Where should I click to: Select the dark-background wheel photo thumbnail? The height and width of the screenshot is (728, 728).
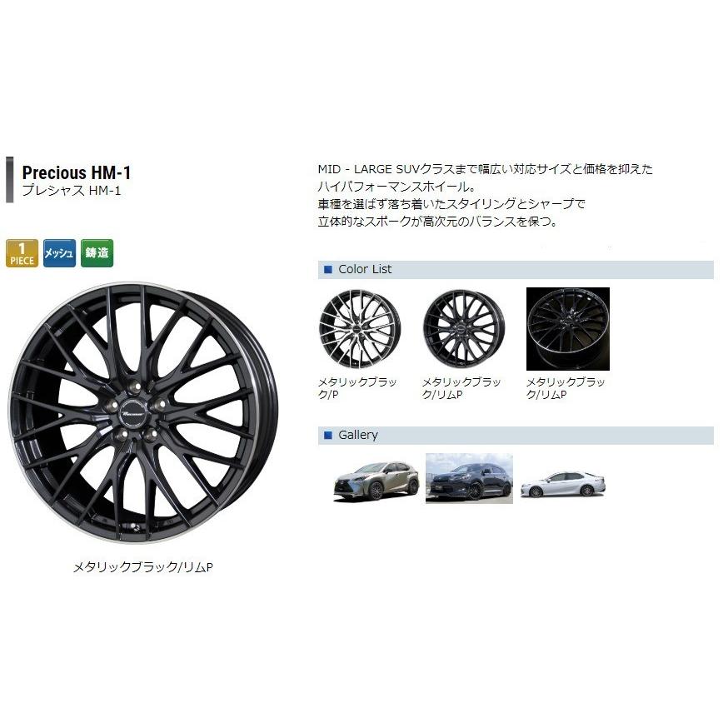567,329
